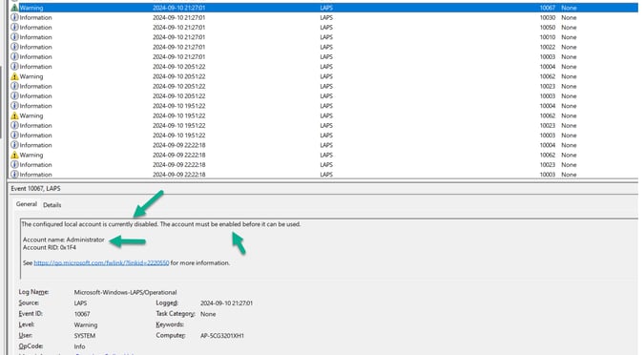Select the 19:51:22 event 10003 row
Screen dimensions: 644x355
pyautogui.click(x=323, y=136)
